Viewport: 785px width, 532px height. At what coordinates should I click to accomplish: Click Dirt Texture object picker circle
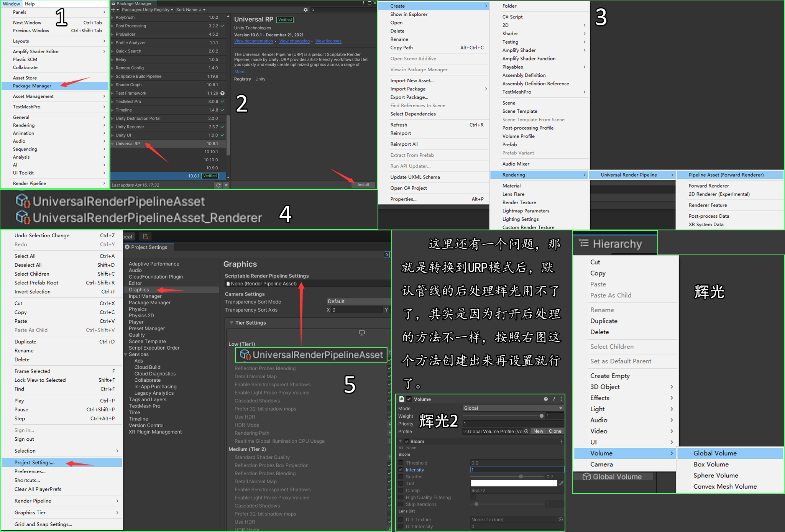pyautogui.click(x=561, y=520)
